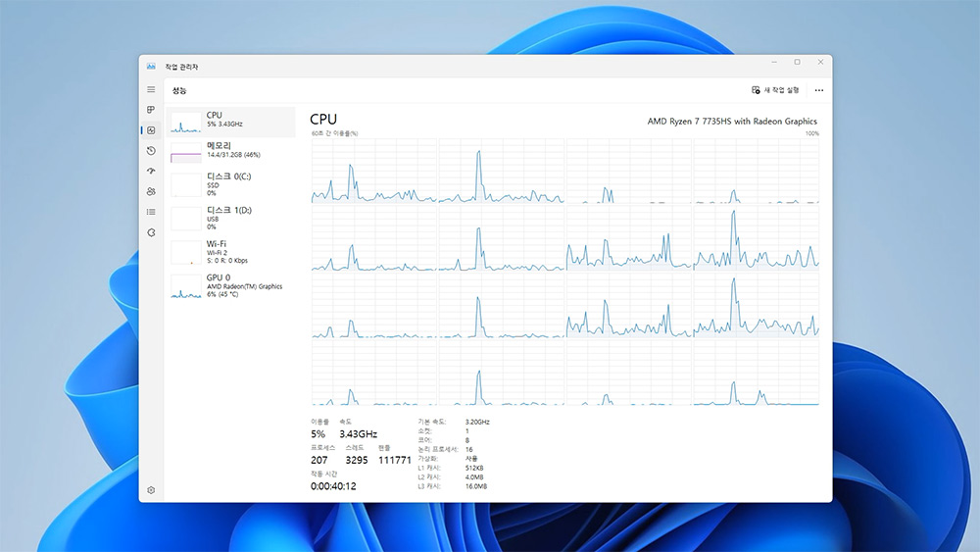The height and width of the screenshot is (552, 980).
Task: Open the Details list icon
Action: click(x=151, y=212)
